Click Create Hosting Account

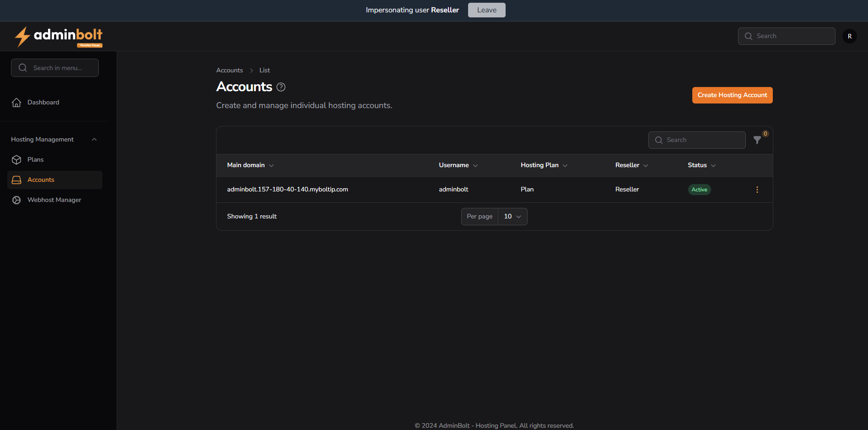click(732, 95)
